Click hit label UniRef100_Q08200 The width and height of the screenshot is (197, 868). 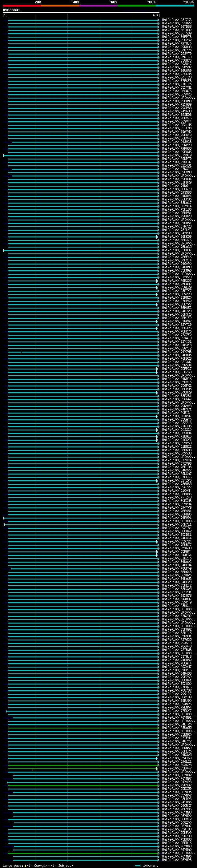tap(177, 823)
